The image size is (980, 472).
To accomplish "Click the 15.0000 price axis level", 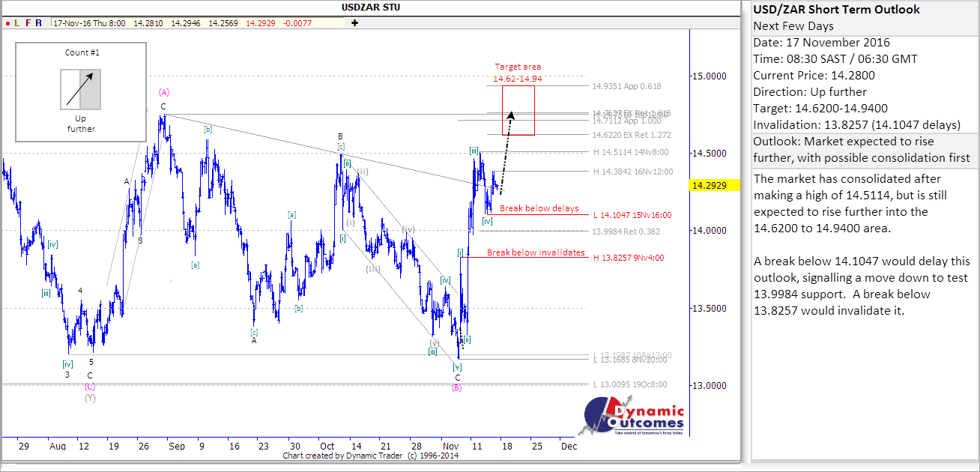I will point(712,76).
